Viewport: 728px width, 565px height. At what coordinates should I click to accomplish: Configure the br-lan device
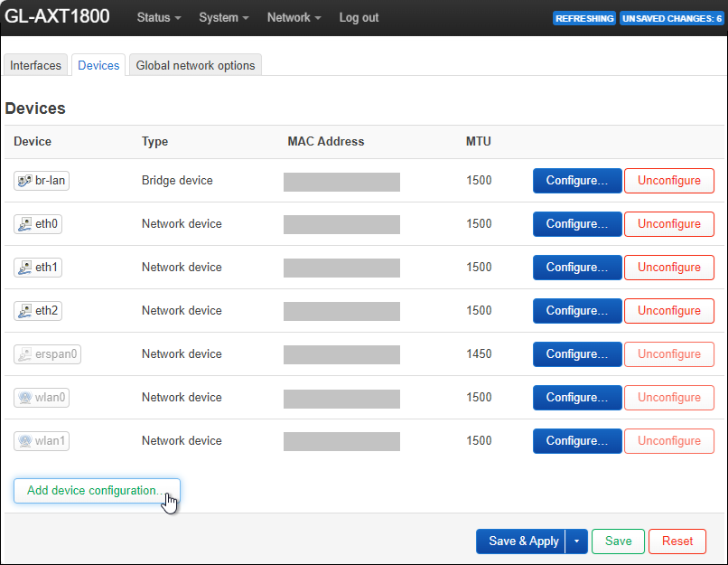pyautogui.click(x=577, y=181)
